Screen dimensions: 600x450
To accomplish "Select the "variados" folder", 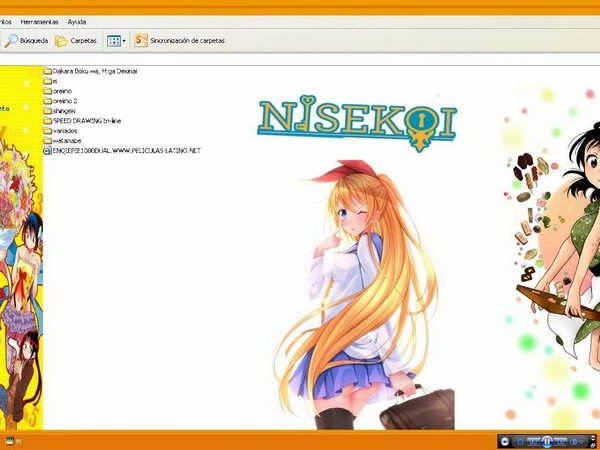I will pyautogui.click(x=60, y=131).
